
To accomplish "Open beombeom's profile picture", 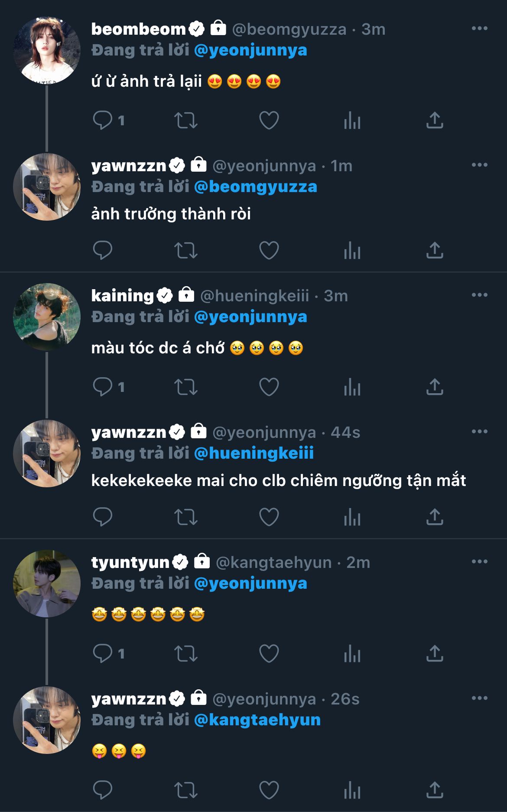I will (47, 51).
